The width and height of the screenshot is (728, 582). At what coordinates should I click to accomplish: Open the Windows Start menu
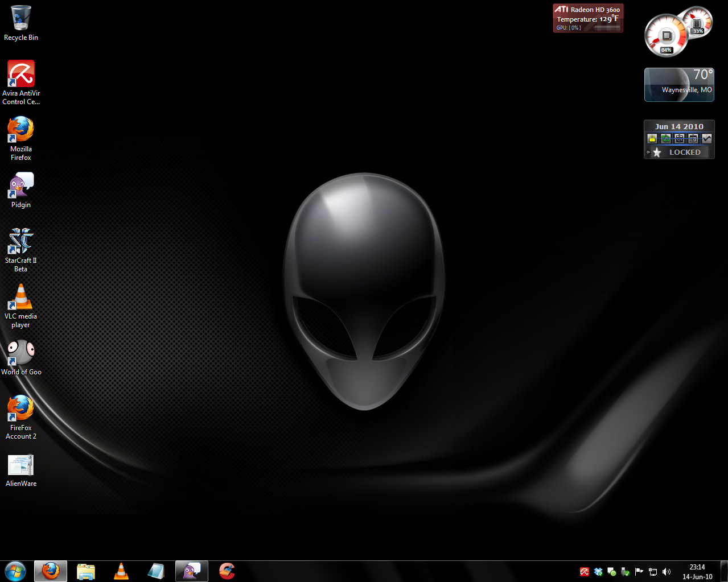15,571
